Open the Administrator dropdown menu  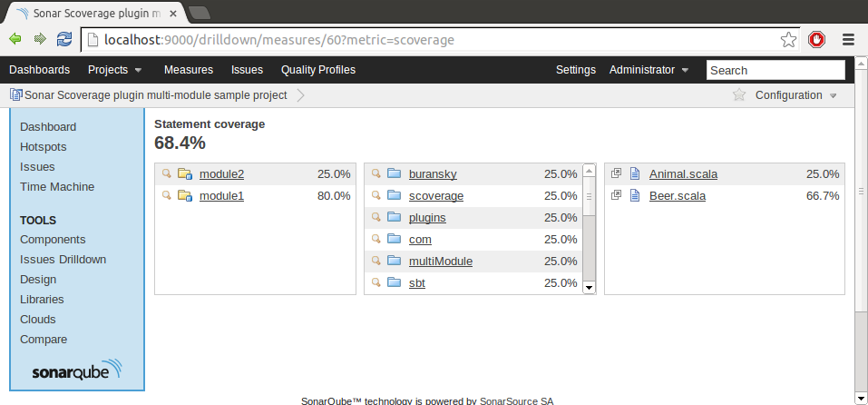649,70
